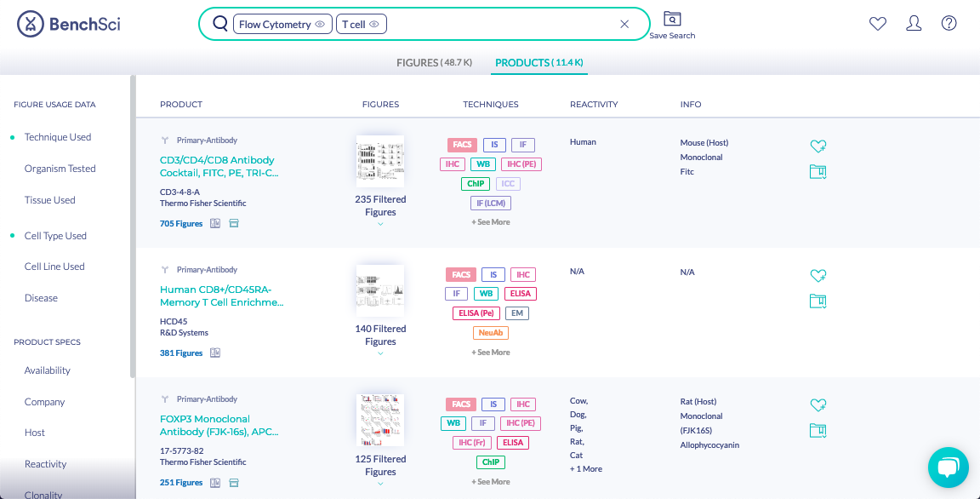Screen dimensions: 980x499
Task: Expand the Host filter
Action: [35, 433]
